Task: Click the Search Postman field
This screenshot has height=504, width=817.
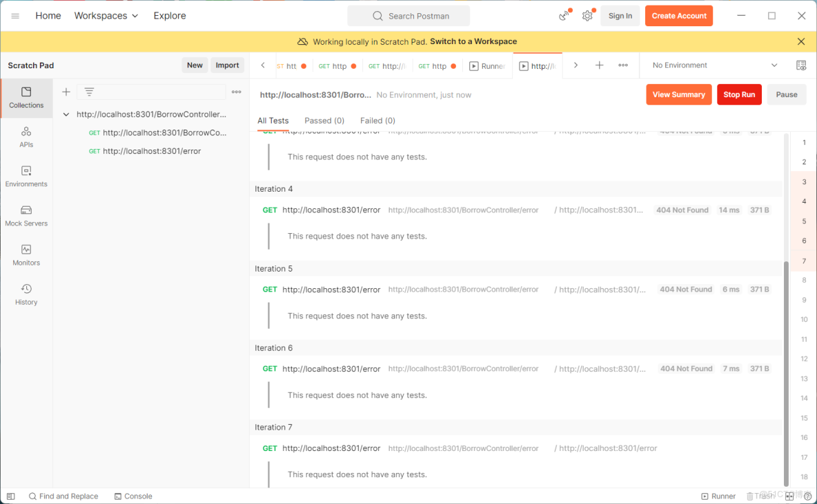Action: point(408,15)
